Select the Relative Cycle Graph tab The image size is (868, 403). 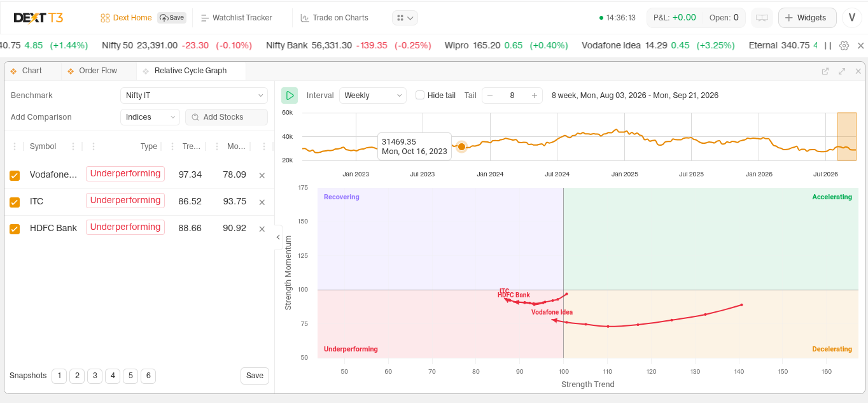tap(191, 71)
